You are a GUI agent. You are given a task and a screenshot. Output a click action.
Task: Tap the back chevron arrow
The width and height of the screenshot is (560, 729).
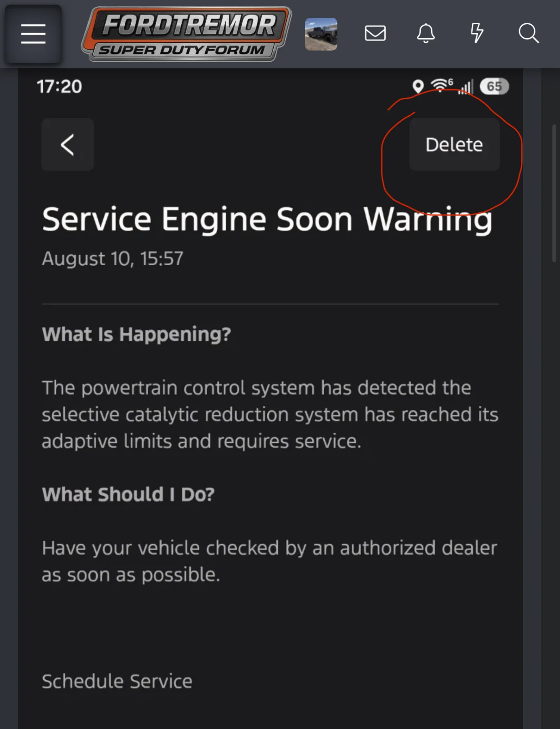click(68, 145)
